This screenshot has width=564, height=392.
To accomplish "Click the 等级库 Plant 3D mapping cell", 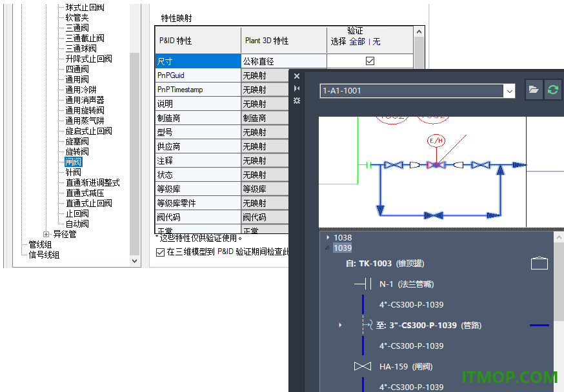I will tap(265, 189).
